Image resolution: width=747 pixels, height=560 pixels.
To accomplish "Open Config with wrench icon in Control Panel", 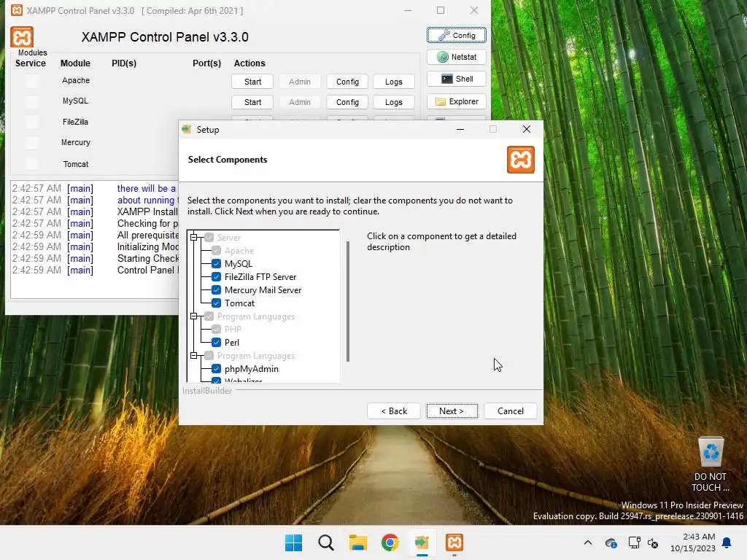I will tap(457, 35).
